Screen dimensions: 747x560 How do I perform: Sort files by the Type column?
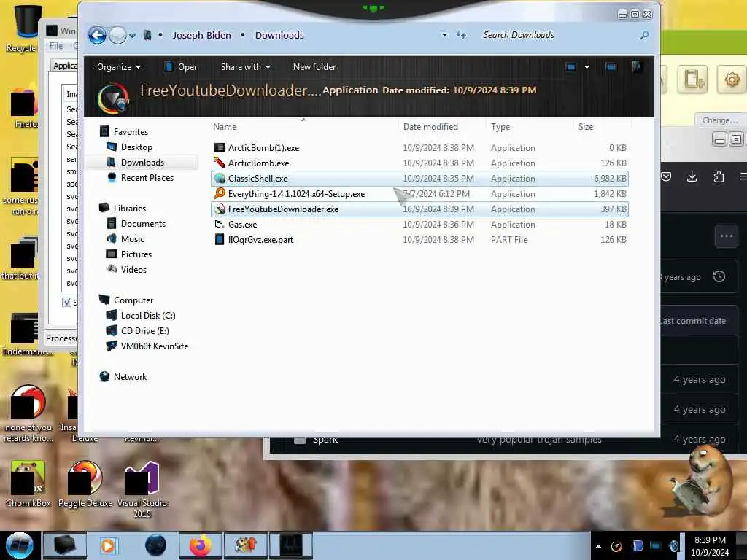click(530, 127)
